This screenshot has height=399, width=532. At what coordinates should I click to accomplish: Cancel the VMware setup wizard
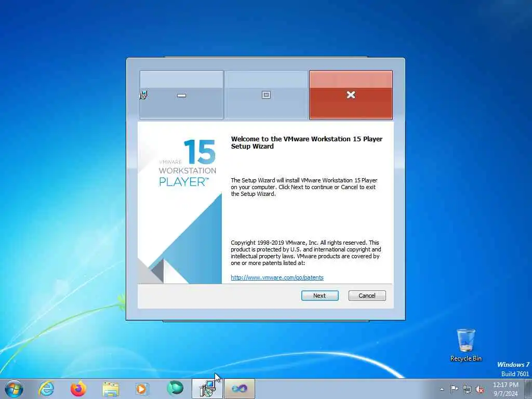[x=367, y=296]
